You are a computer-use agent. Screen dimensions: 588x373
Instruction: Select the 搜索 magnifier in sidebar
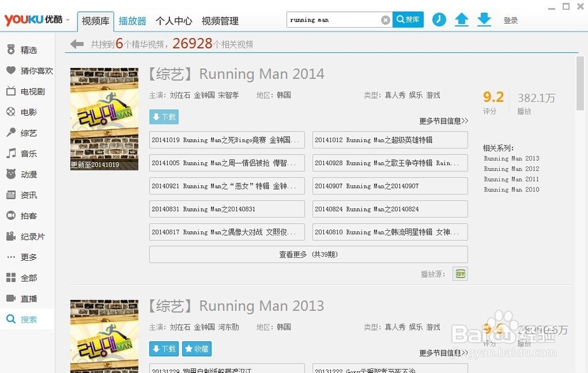click(11, 319)
